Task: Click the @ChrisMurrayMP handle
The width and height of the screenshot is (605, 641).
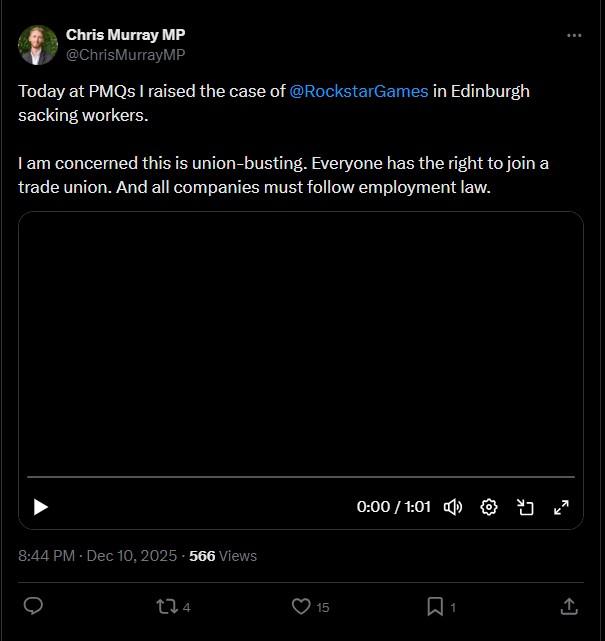Action: point(125,54)
